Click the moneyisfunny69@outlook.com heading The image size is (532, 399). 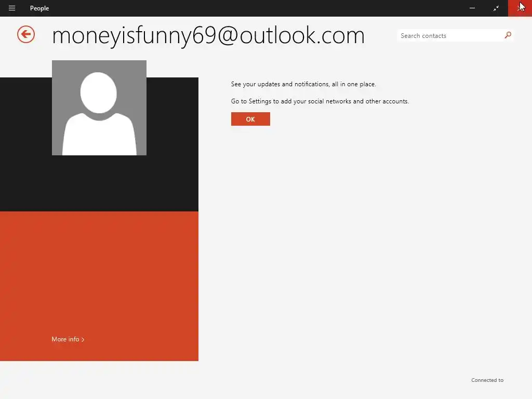tap(208, 35)
